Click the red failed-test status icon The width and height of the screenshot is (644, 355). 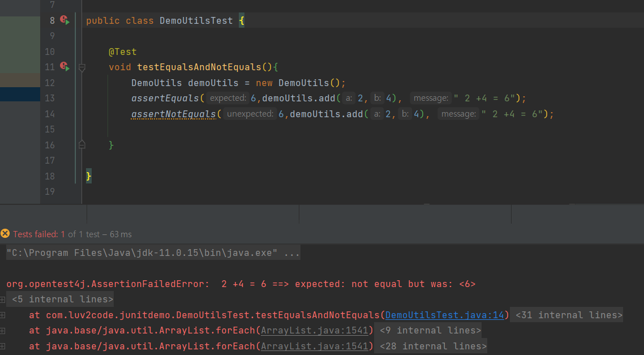[5, 234]
